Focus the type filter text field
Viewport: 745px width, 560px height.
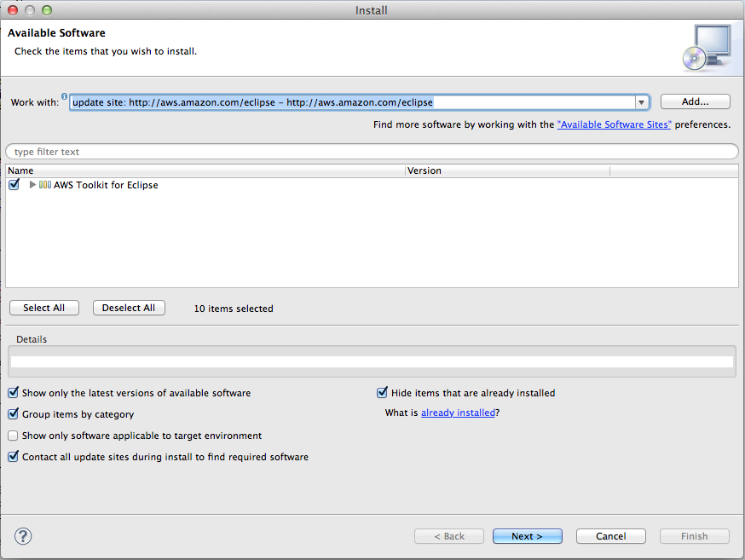tap(372, 152)
